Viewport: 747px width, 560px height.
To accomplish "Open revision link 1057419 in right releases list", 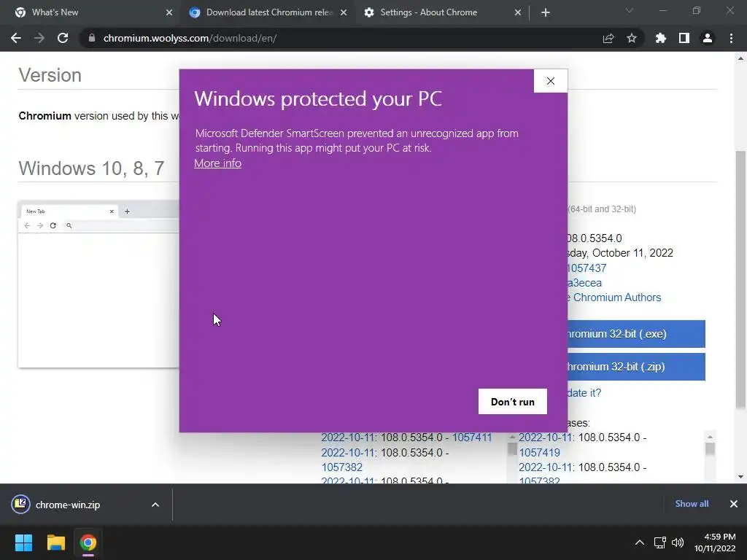I will tap(539, 452).
